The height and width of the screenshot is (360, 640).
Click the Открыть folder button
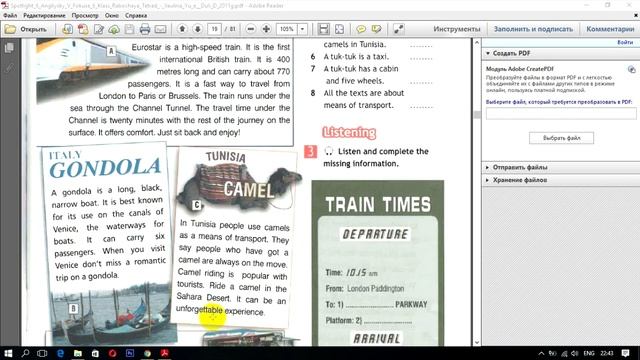(x=26, y=29)
